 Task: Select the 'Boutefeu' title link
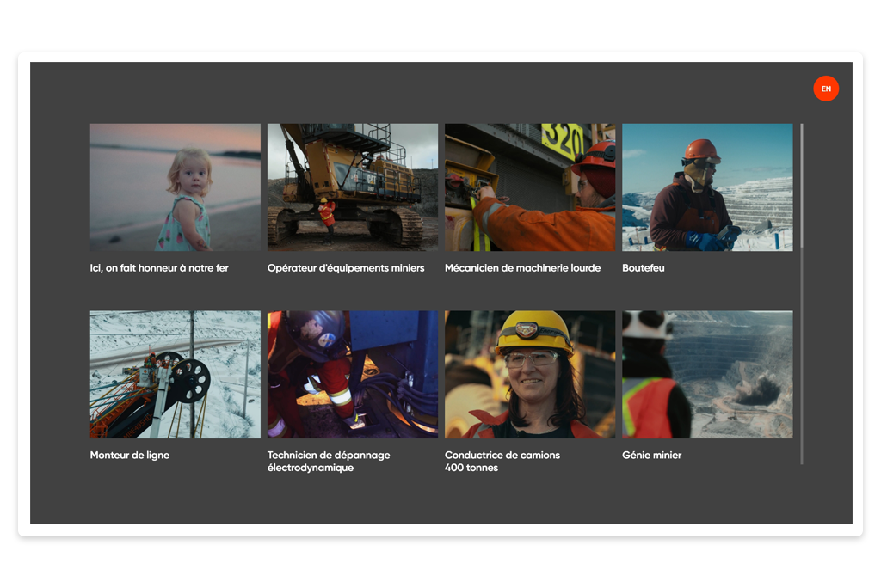[643, 268]
